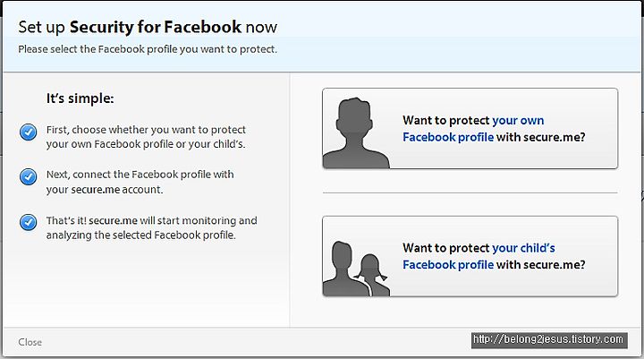Select the protect your own profile option
The height and width of the screenshot is (359, 644).
click(470, 128)
